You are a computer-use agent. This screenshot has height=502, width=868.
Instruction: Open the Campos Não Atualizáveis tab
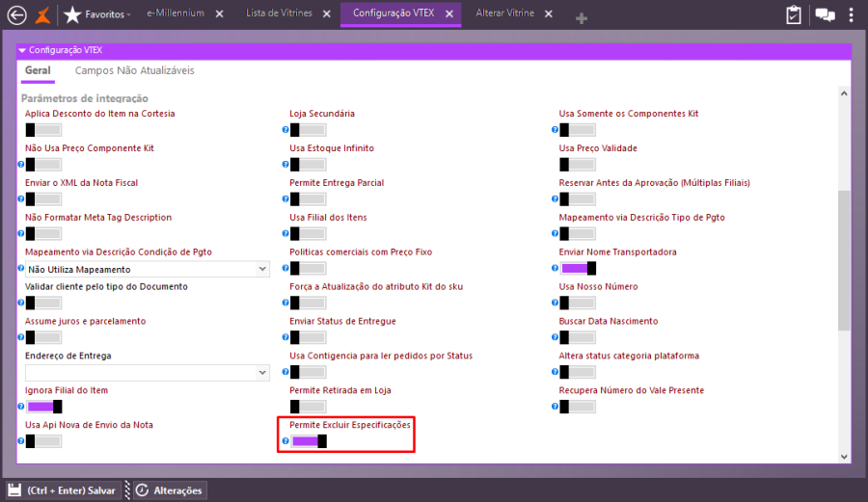click(134, 70)
